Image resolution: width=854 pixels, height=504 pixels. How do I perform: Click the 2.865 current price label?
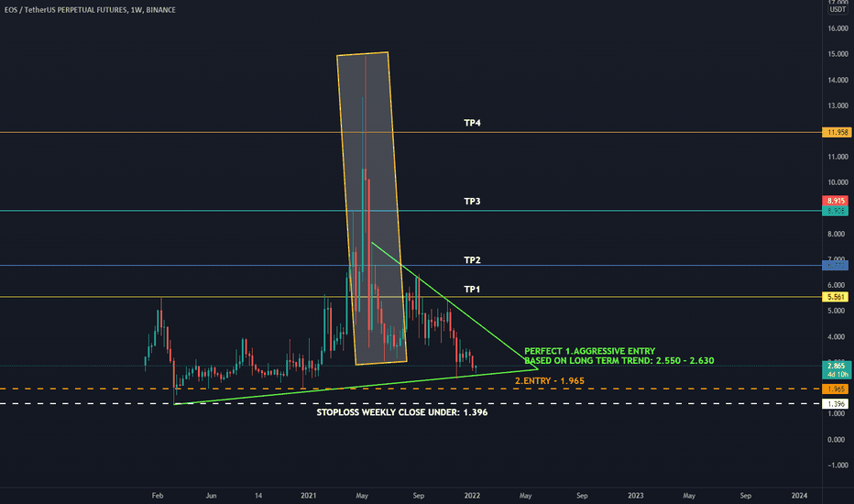pyautogui.click(x=836, y=367)
